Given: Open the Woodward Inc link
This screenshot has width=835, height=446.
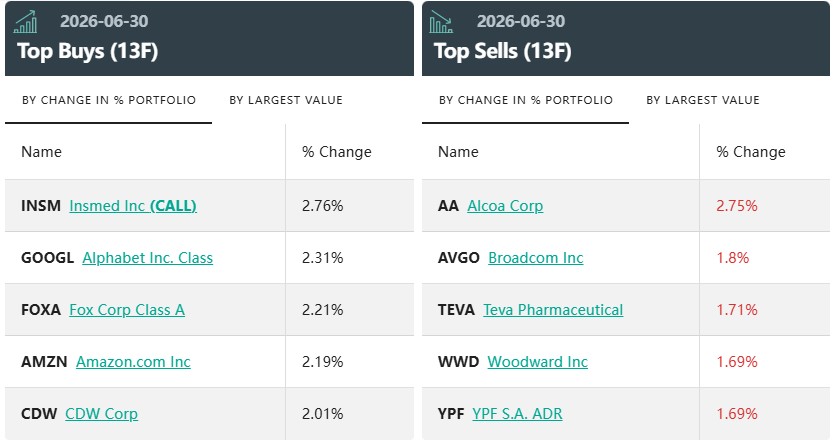Looking at the screenshot, I should [537, 362].
